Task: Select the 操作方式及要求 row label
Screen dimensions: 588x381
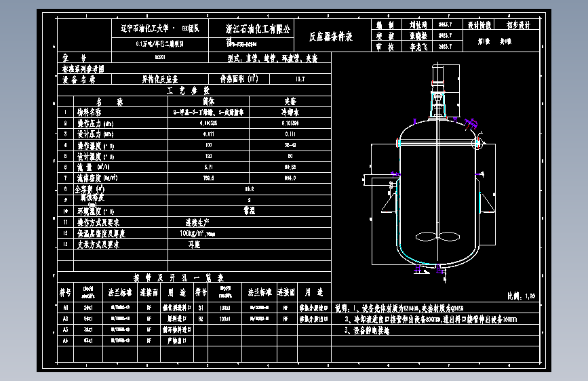Action: 98,222
